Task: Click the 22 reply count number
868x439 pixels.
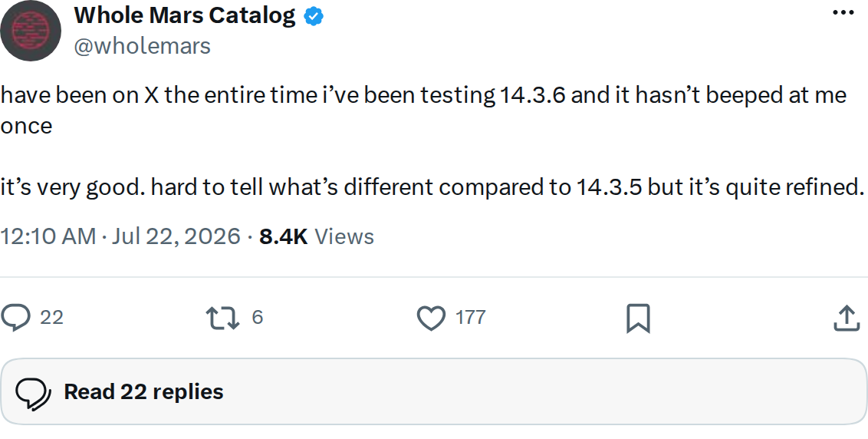Action: 52,318
